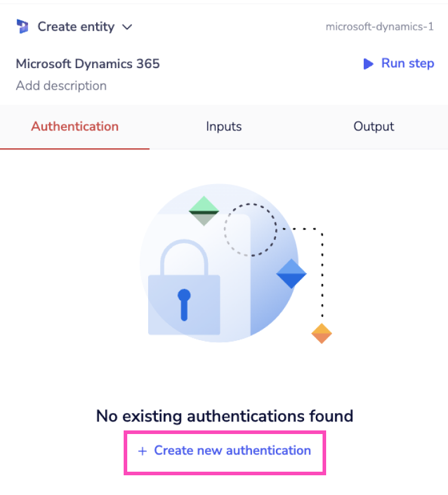Click the connector logo icon beside Create entity
The height and width of the screenshot is (495, 448).
coord(22,26)
